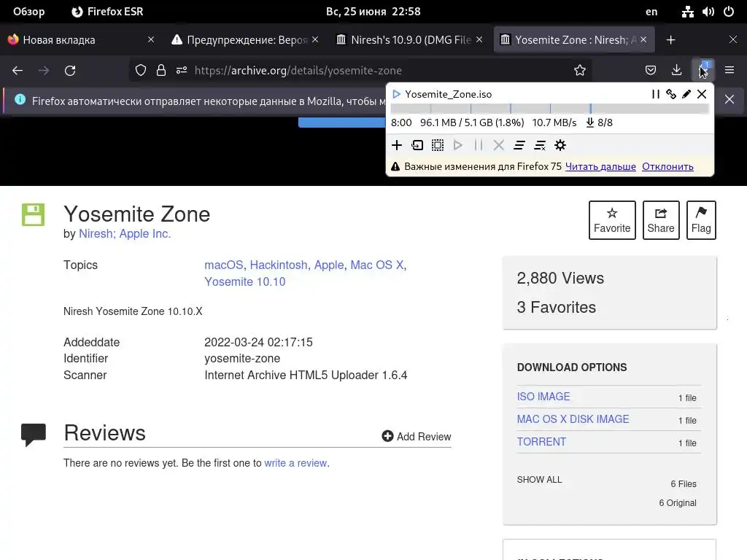The image size is (747, 560).
Task: Close the Новая вкладка tab
Action: tap(150, 39)
